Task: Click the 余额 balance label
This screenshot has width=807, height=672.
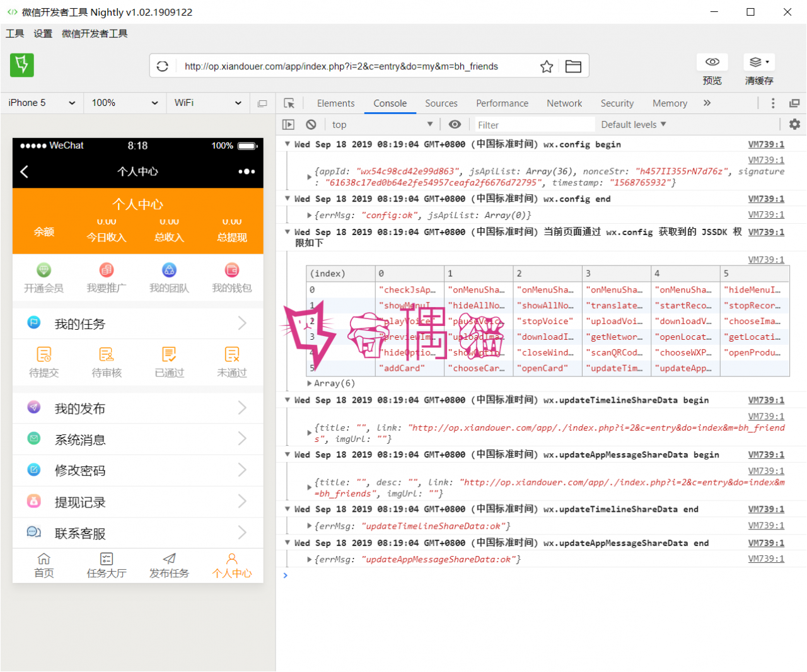Action: 44,232
